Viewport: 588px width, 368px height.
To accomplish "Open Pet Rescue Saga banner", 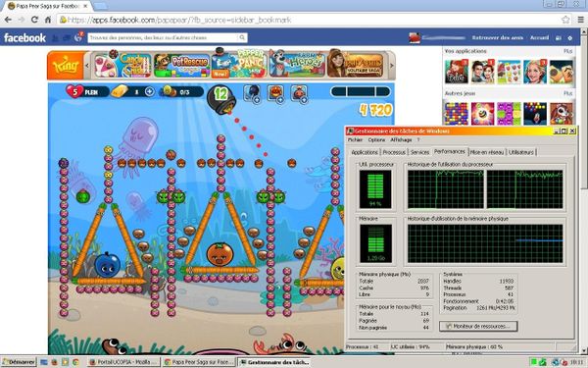I will point(182,66).
